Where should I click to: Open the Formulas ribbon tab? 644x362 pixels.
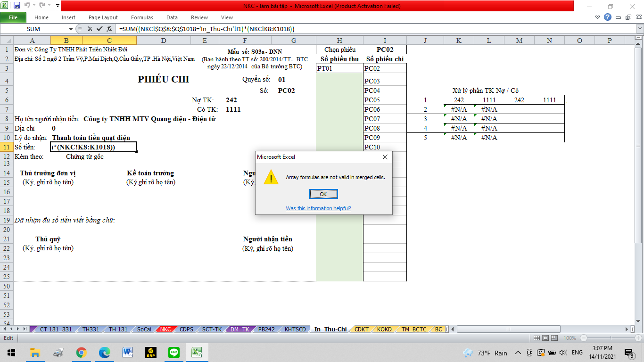point(142,17)
